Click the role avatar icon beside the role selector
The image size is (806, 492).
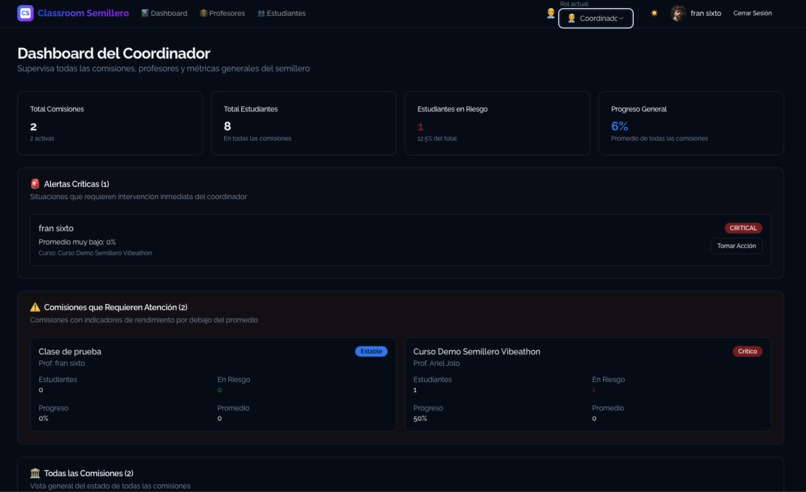pos(551,13)
